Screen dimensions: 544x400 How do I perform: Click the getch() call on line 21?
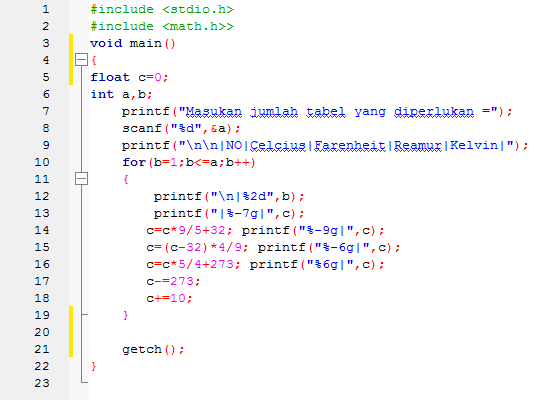[x=153, y=349]
